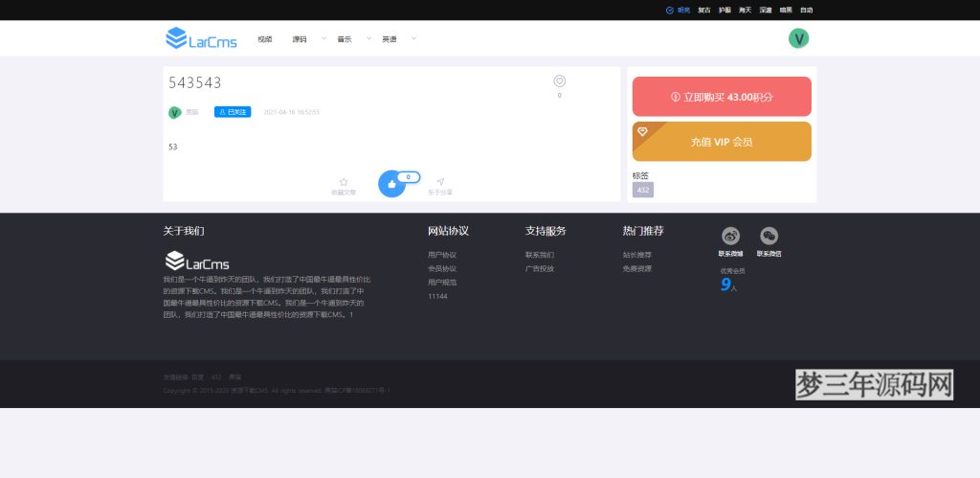Open the 视频 navigation item

click(x=265, y=38)
